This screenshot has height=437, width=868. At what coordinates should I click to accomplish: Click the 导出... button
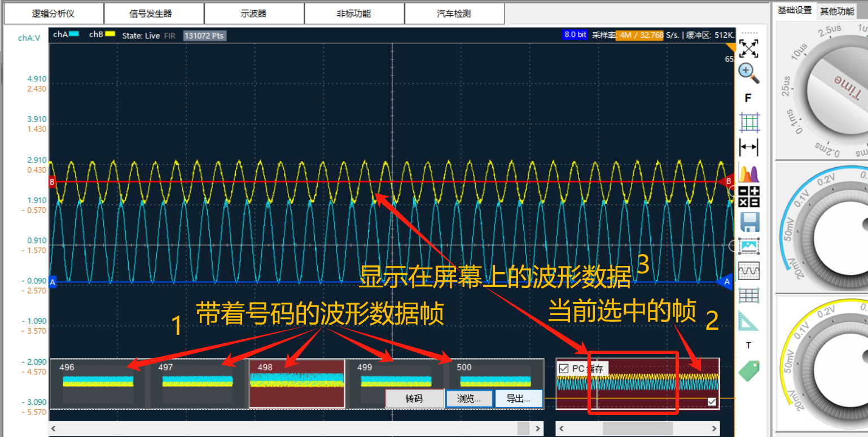pos(518,399)
